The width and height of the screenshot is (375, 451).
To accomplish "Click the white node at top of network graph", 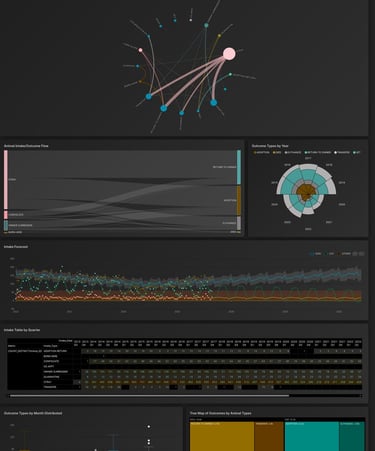I will (191, 20).
